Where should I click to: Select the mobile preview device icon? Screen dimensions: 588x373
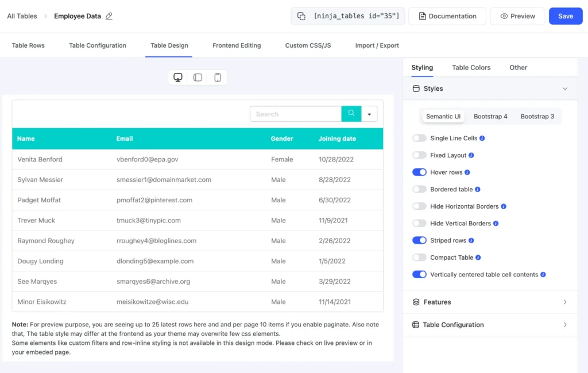click(218, 78)
